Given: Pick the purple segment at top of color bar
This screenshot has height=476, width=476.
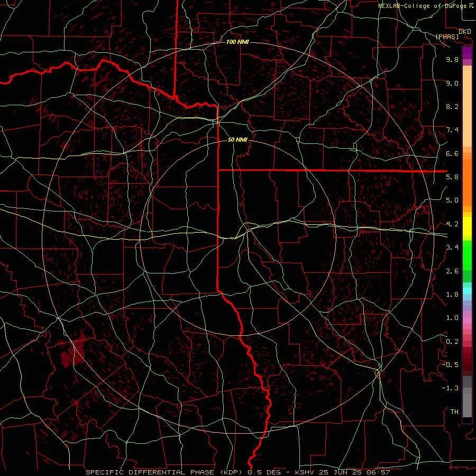Looking at the screenshot, I should pyautogui.click(x=467, y=53).
